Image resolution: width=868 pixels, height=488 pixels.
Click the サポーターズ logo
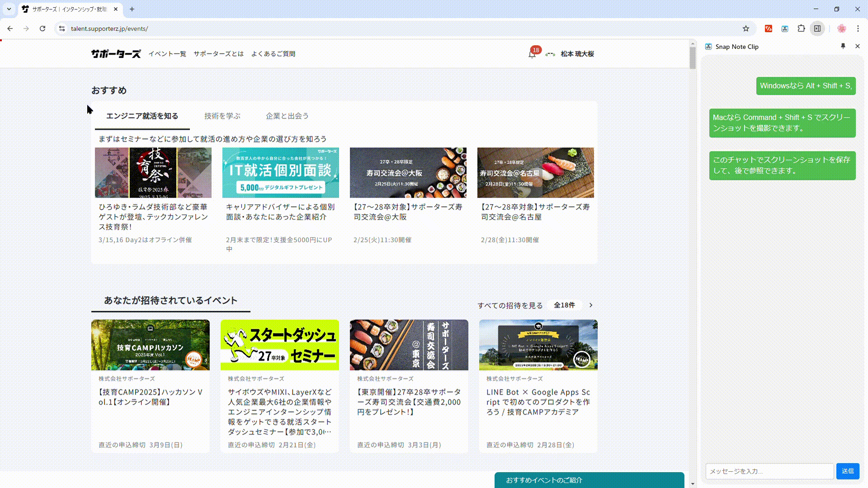click(115, 53)
